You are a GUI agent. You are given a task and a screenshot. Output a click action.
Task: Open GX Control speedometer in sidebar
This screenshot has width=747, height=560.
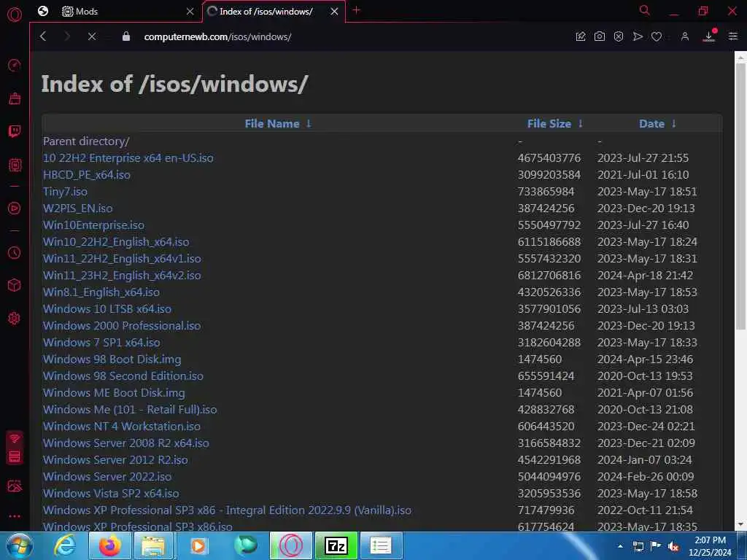click(x=15, y=65)
